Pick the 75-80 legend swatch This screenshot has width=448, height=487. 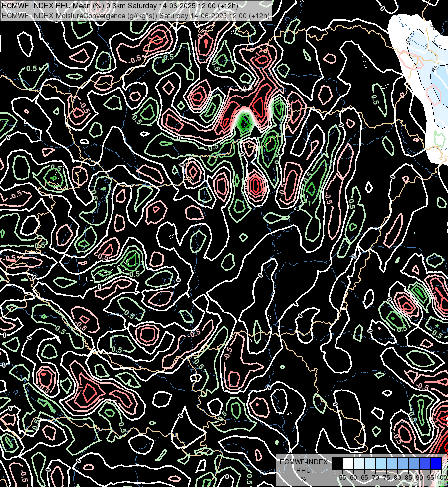pos(392,463)
